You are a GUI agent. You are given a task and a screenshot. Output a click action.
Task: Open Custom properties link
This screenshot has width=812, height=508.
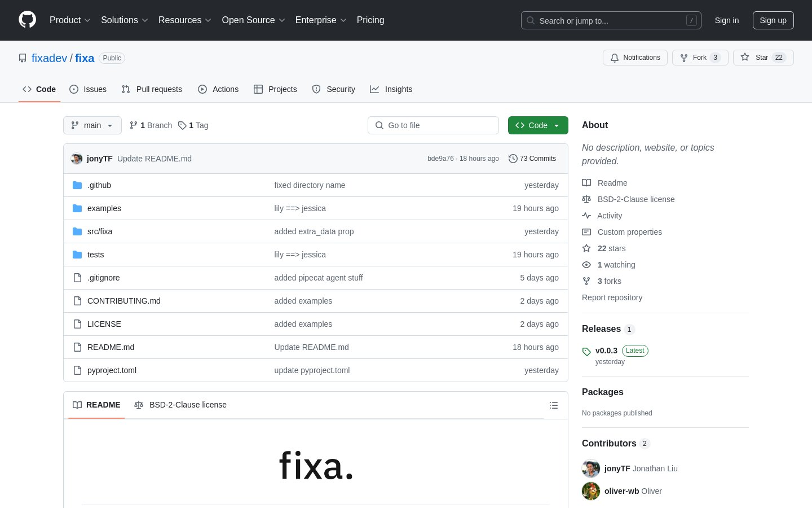629,232
